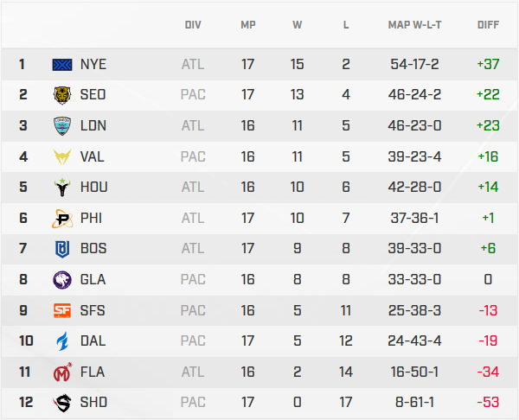Click the SHD dragon logo icon
The image size is (519, 420).
(63, 402)
